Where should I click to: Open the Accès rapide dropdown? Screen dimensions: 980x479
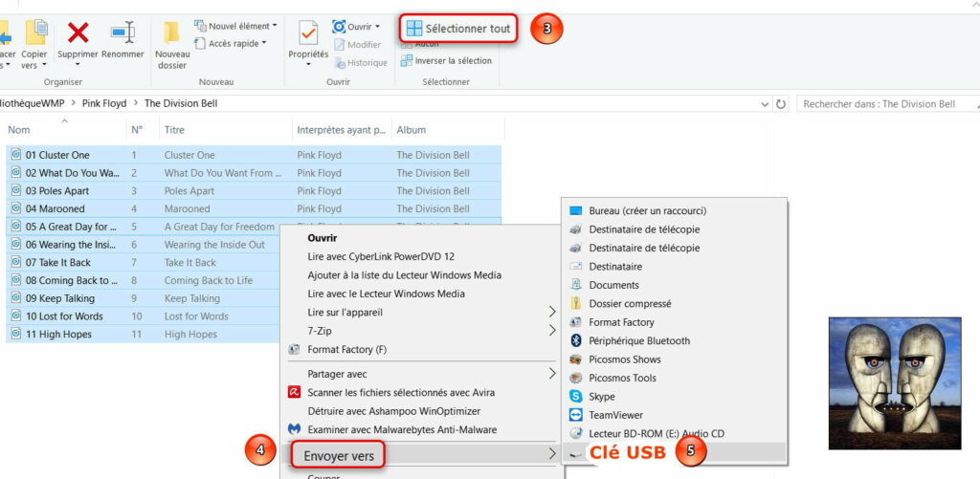coord(230,43)
